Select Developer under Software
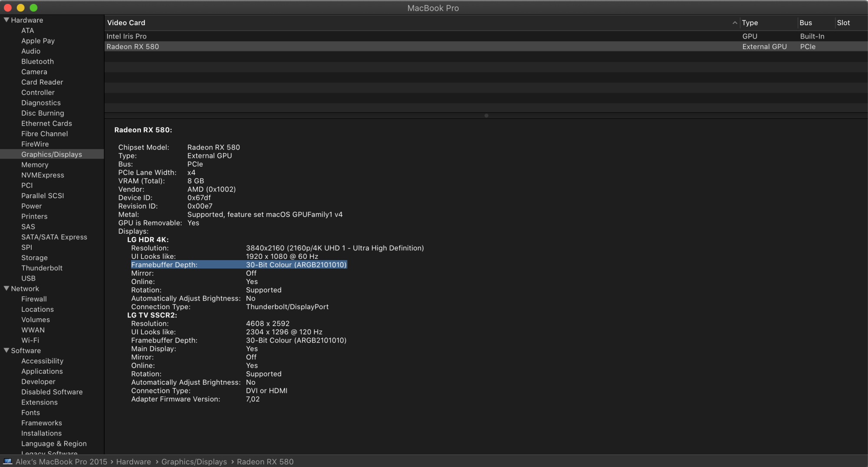This screenshot has height=467, width=868. point(39,382)
